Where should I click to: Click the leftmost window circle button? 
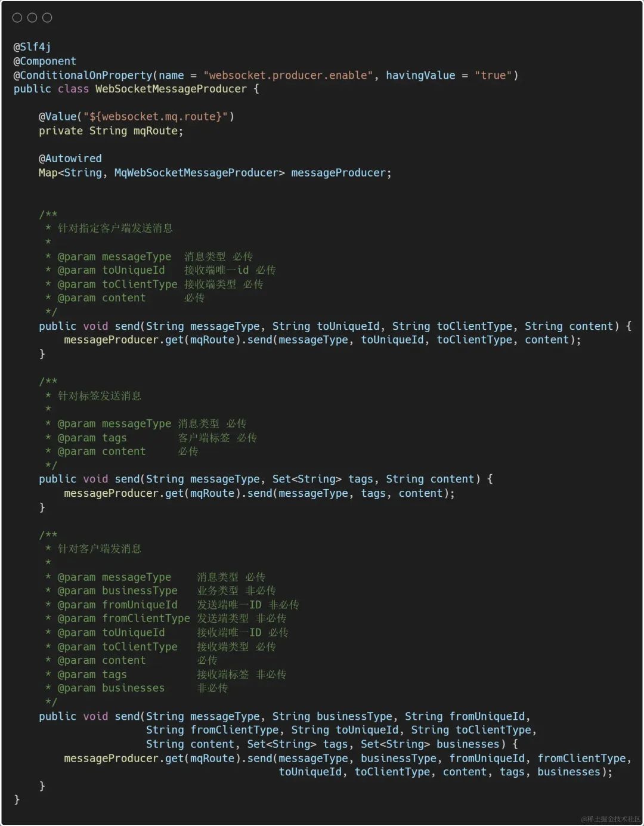(17, 18)
